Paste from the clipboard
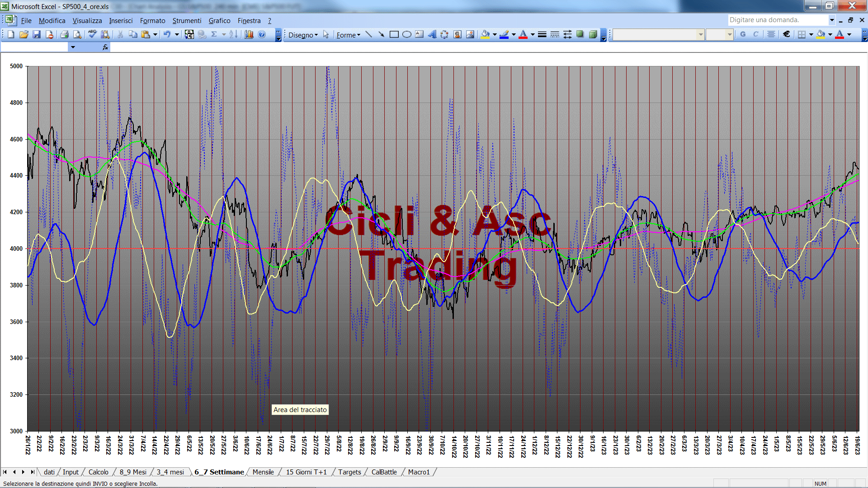This screenshot has height=488, width=868. point(146,34)
